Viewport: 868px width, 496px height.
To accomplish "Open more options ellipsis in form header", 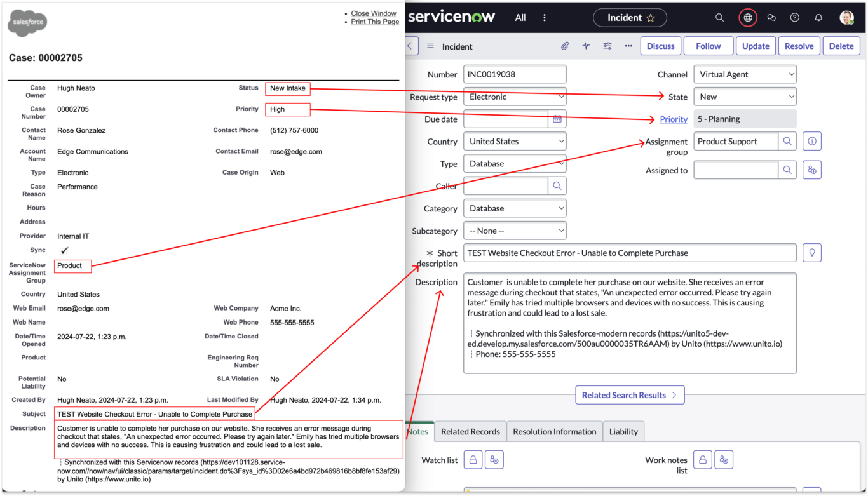I will (628, 46).
